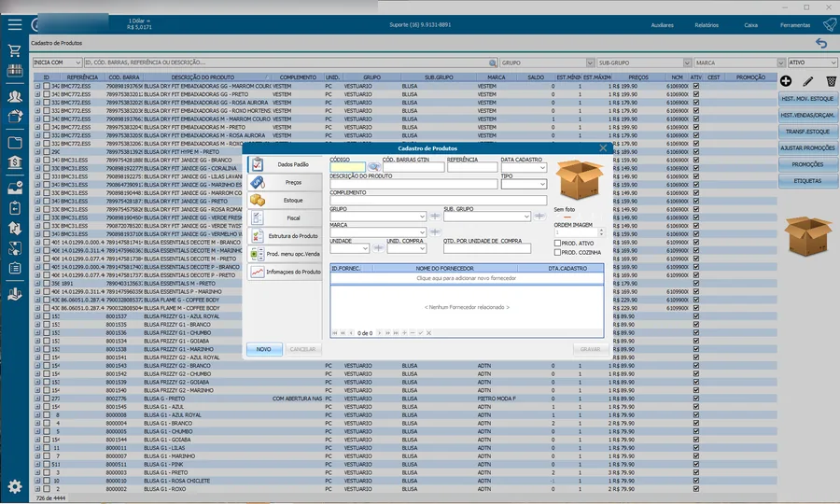Click HIST. MOV. ESTOQUE button
This screenshot has height=504, width=840.
[808, 99]
